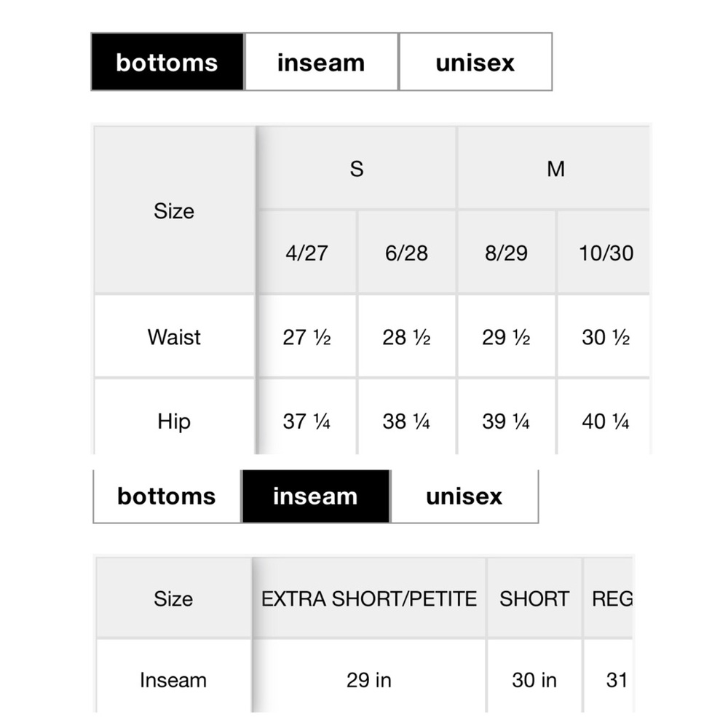
Task: Select the 4/27 size column
Action: click(307, 253)
